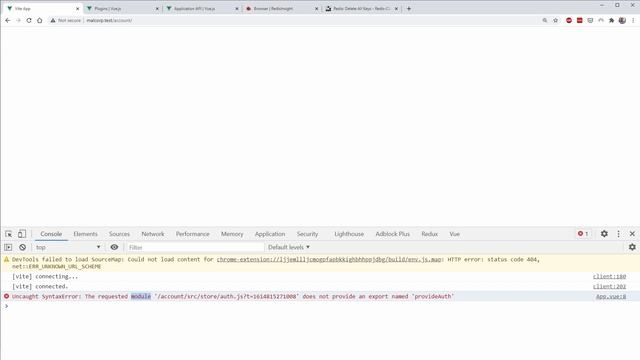Switch to the Performance tab
The width and height of the screenshot is (640, 360).
click(193, 234)
